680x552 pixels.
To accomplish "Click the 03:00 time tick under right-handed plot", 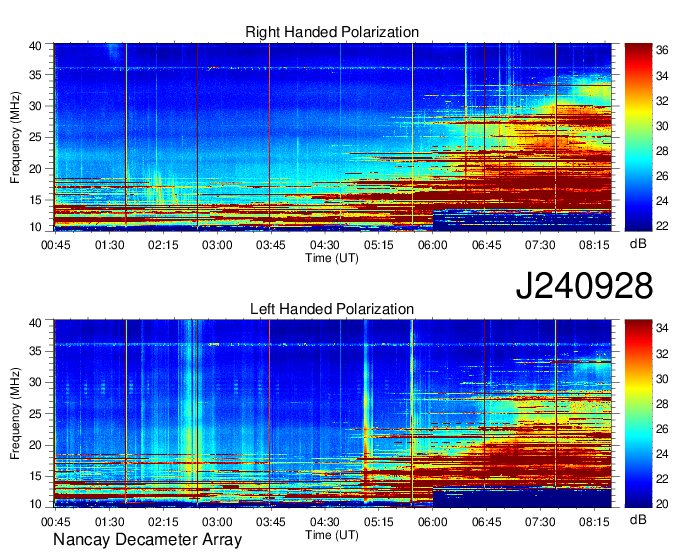I will pyautogui.click(x=217, y=245).
